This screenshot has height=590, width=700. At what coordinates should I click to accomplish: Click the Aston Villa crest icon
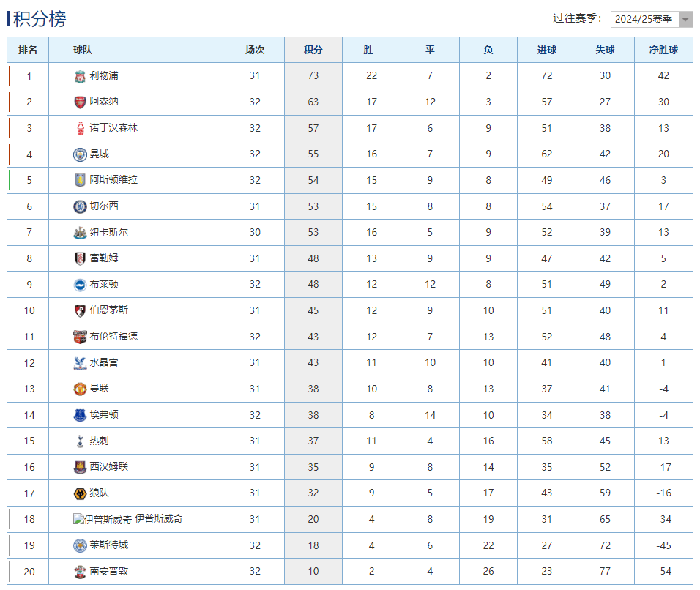[x=80, y=180]
